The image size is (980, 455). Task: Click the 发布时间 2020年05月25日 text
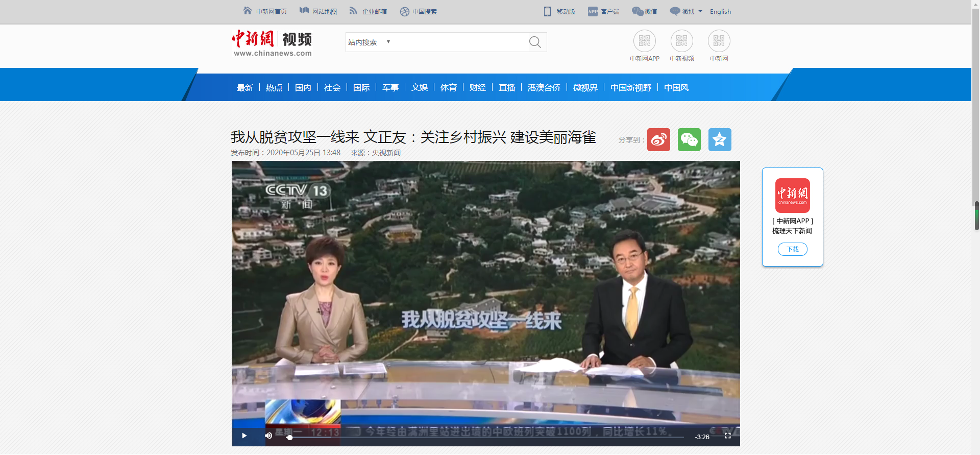click(x=285, y=153)
